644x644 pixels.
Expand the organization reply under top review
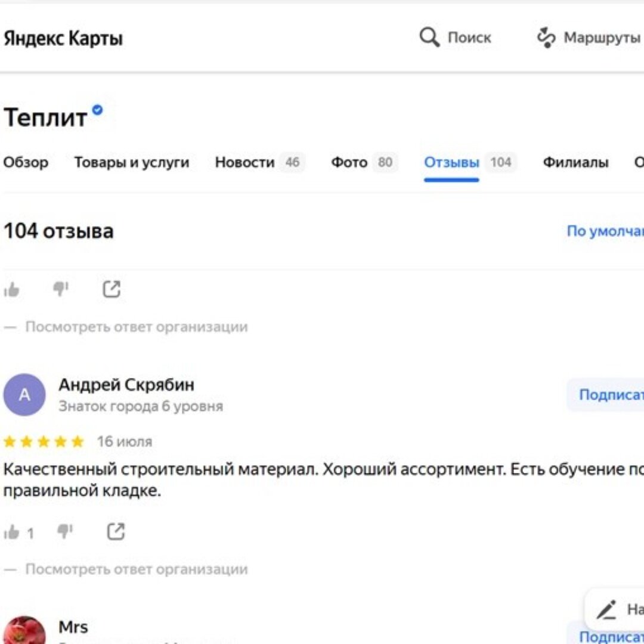(x=137, y=327)
